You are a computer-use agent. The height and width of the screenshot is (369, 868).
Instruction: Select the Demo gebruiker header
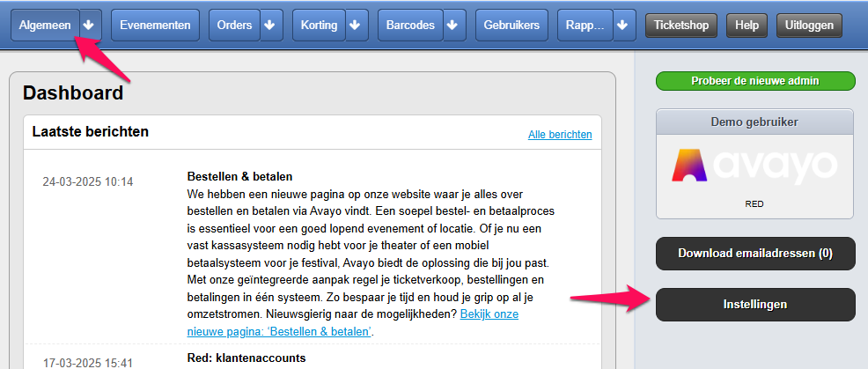[755, 122]
